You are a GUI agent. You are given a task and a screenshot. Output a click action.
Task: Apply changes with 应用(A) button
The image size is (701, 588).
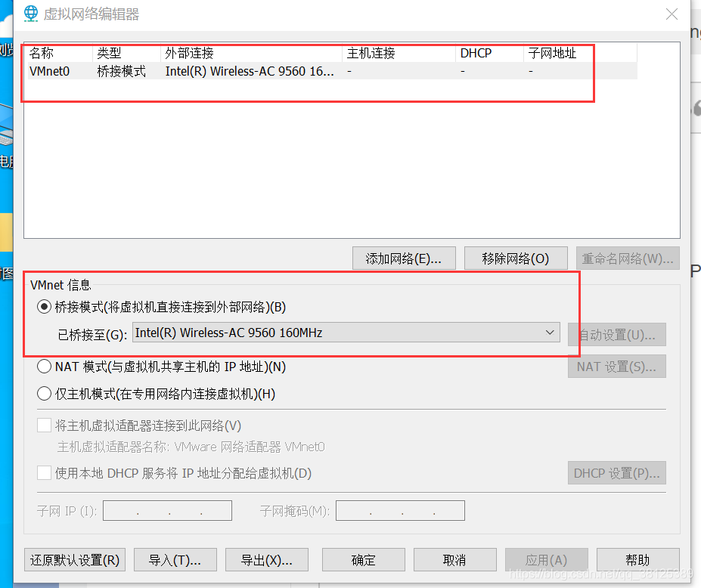(x=546, y=559)
